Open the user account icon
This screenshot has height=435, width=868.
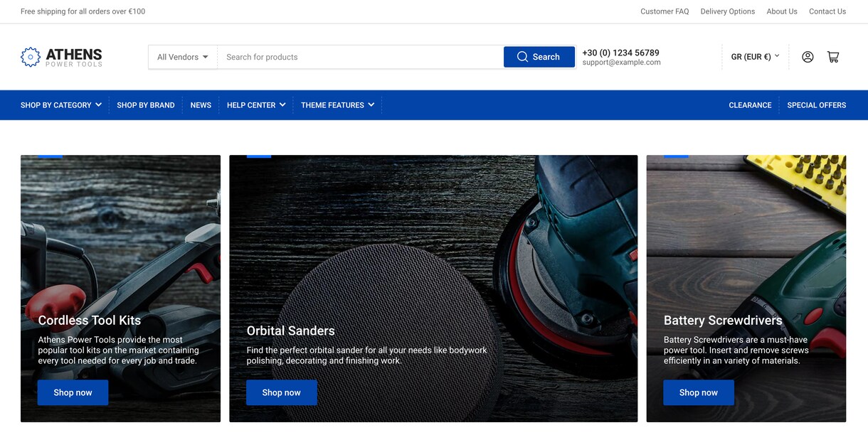tap(808, 57)
